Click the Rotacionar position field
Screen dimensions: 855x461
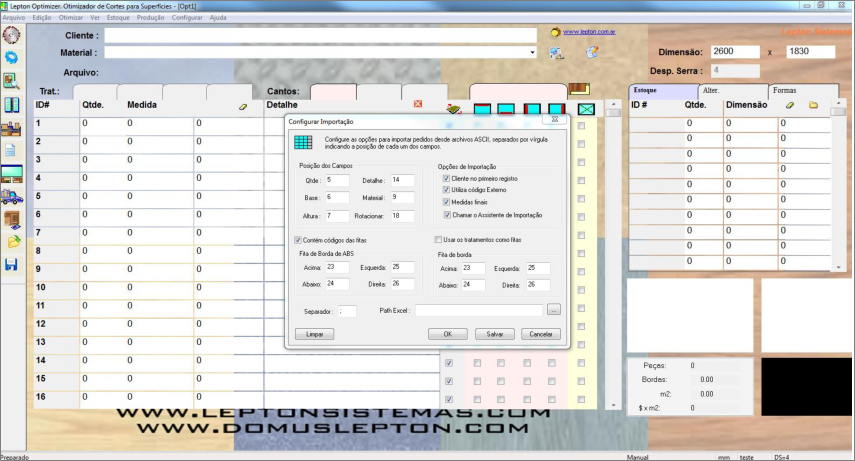pyautogui.click(x=402, y=216)
